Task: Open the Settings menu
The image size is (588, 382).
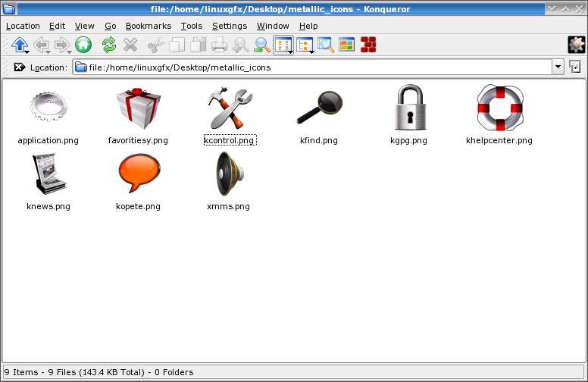Action: click(230, 26)
